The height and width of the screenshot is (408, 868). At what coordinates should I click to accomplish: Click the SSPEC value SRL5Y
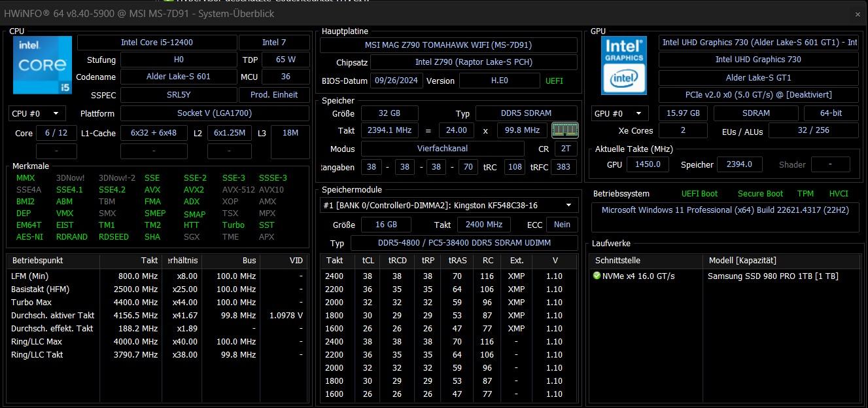coord(179,95)
